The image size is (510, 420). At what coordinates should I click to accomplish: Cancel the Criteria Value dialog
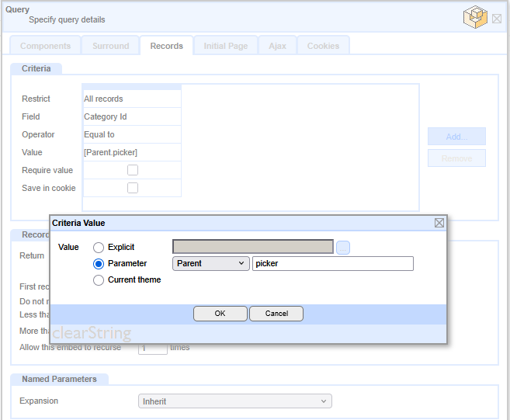276,314
